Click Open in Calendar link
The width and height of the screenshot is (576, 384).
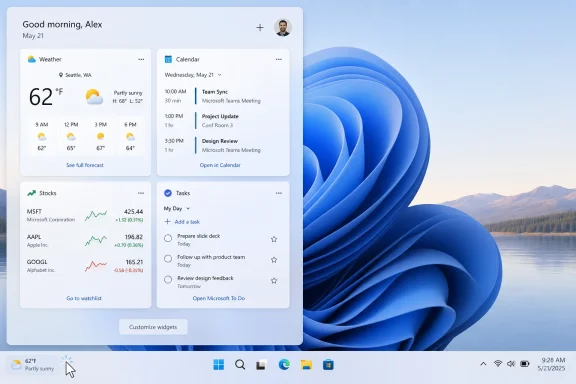[220, 165]
